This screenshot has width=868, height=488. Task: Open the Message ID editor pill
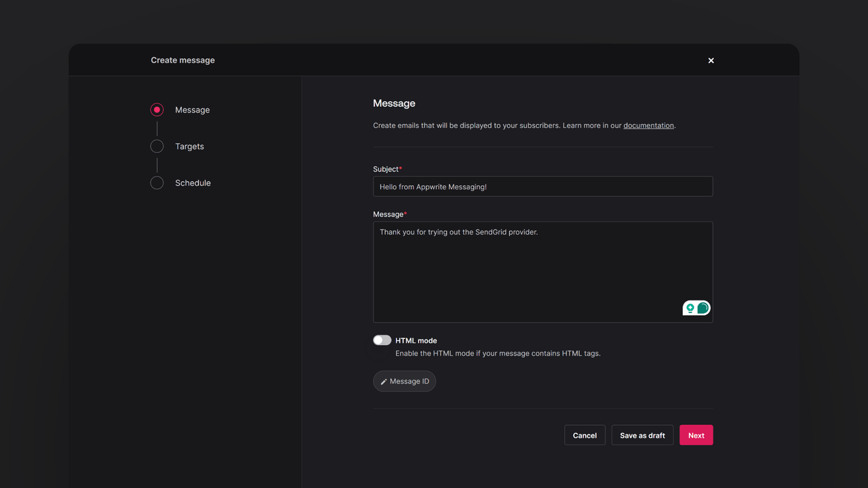point(404,382)
